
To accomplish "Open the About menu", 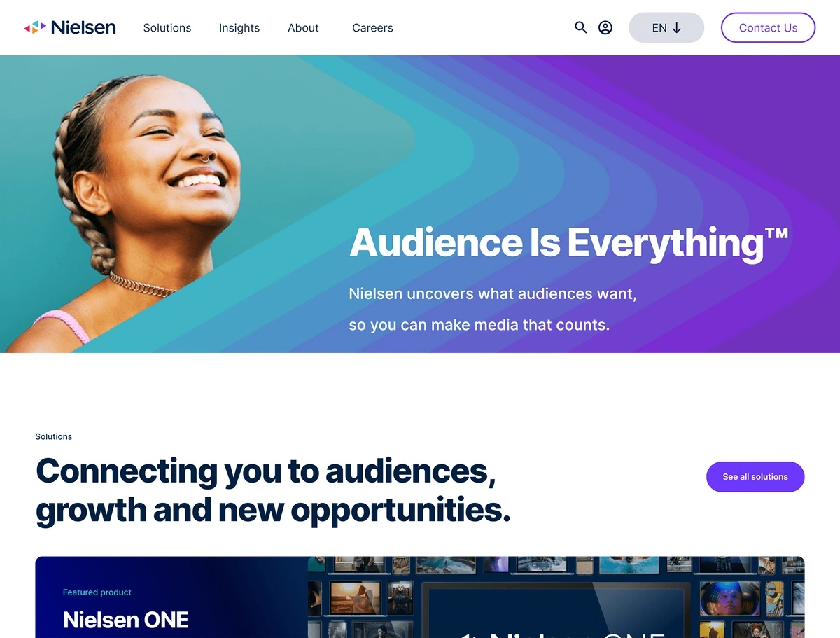I will pyautogui.click(x=303, y=28).
